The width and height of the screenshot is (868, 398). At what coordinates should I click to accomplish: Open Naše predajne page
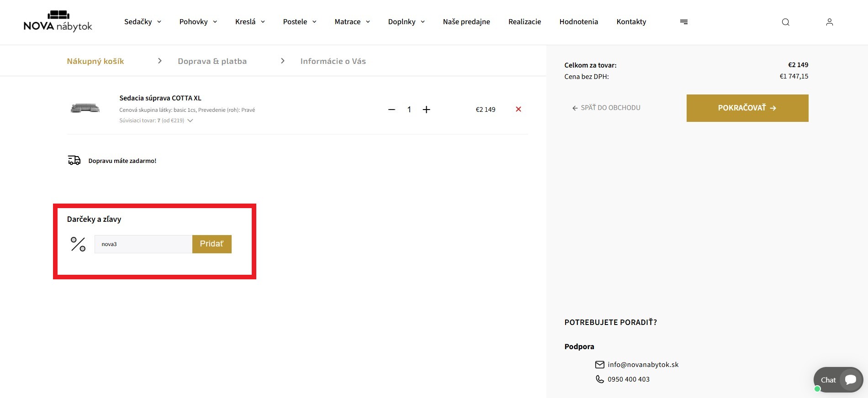(x=466, y=22)
